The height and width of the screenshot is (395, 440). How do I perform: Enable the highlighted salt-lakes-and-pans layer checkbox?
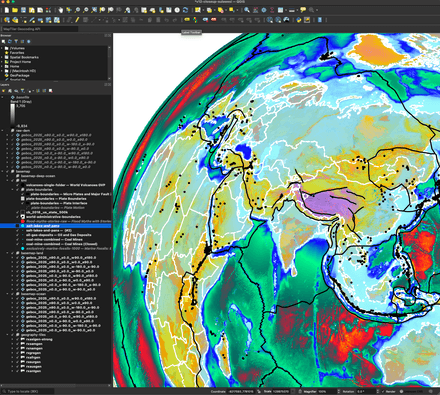18,226
